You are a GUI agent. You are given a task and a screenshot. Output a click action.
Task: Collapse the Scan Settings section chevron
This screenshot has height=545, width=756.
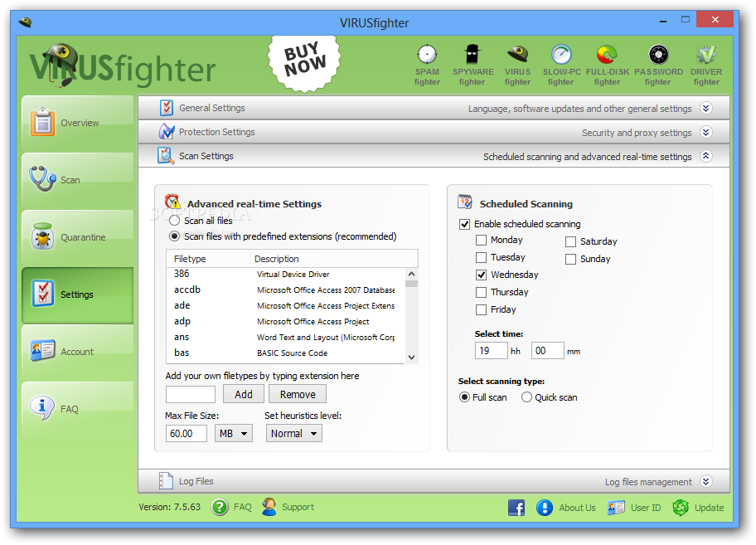tap(706, 156)
